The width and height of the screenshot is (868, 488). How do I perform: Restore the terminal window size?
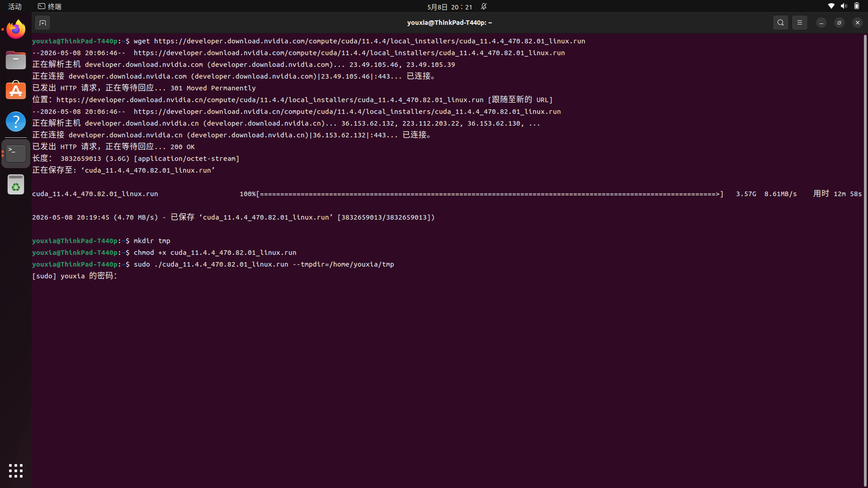tap(839, 23)
